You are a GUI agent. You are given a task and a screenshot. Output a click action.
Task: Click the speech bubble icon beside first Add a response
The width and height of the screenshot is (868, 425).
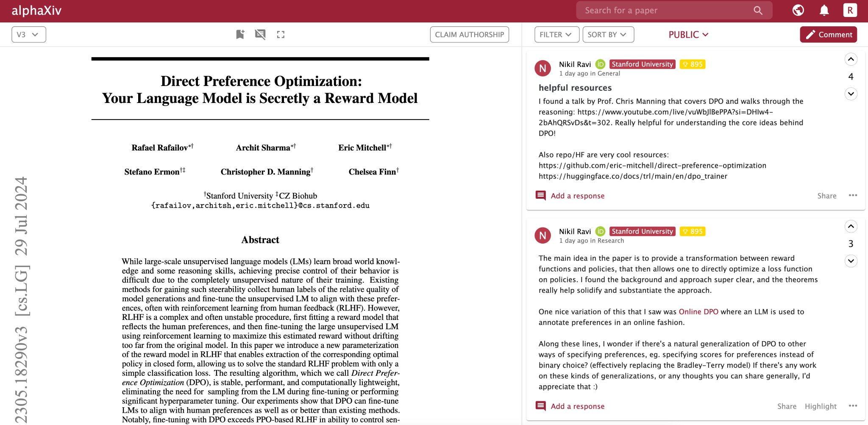tap(540, 195)
